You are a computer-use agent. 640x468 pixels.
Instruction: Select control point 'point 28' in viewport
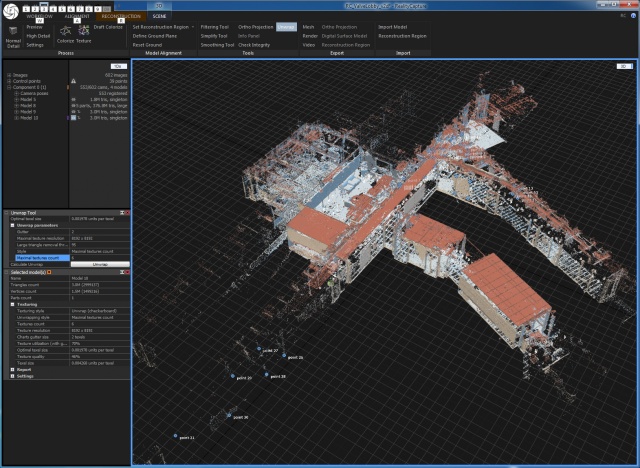click(x=266, y=375)
